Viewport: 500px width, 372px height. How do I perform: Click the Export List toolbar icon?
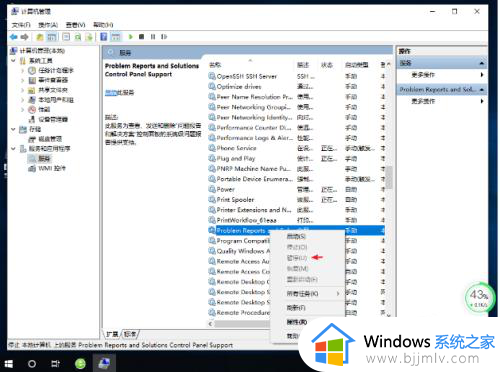tap(89, 37)
